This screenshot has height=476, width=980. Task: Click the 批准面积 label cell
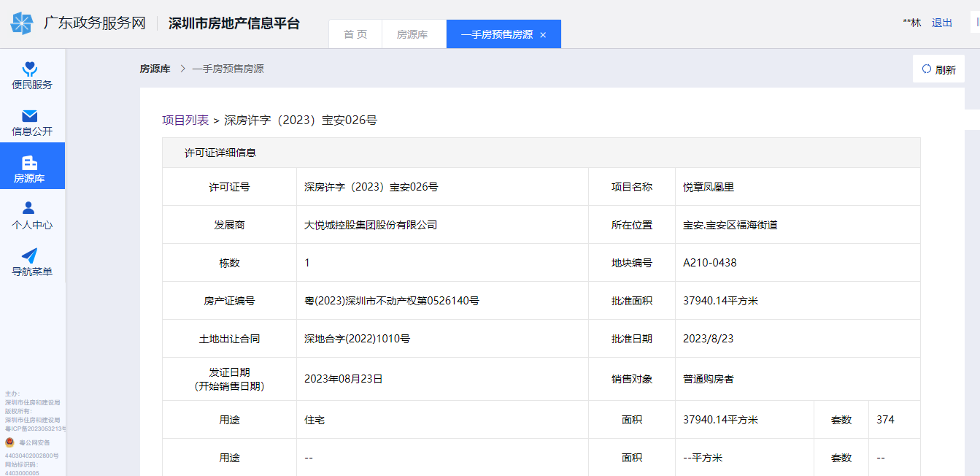[x=632, y=301]
